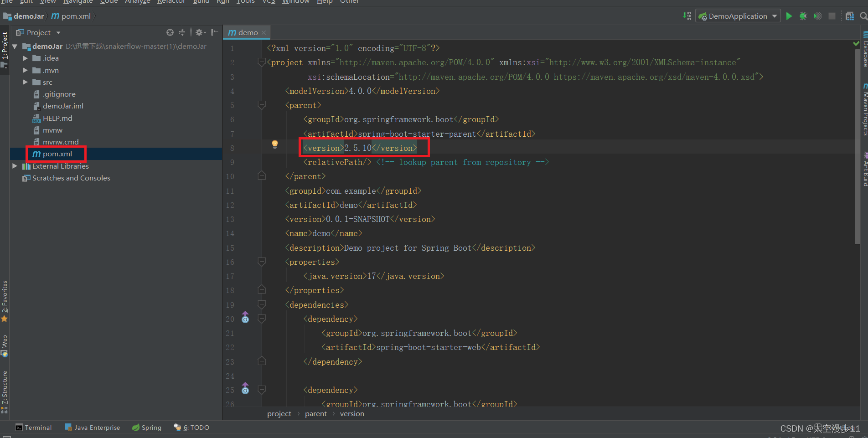Open the Analyze menu

(x=138, y=2)
